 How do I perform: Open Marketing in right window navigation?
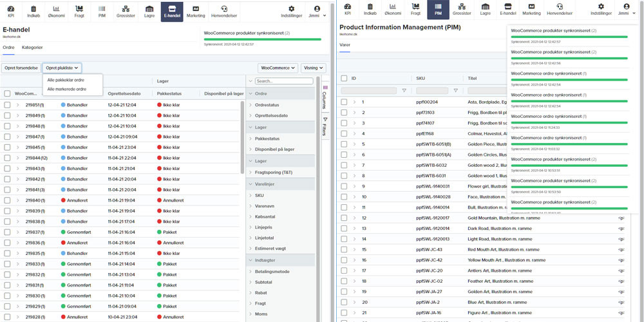click(x=531, y=10)
